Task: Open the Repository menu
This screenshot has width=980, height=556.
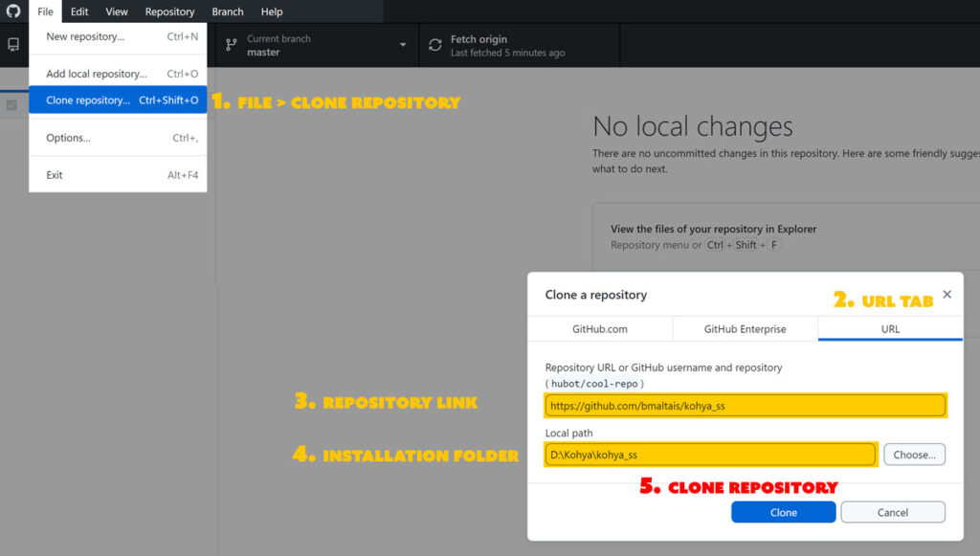Action: (x=169, y=11)
